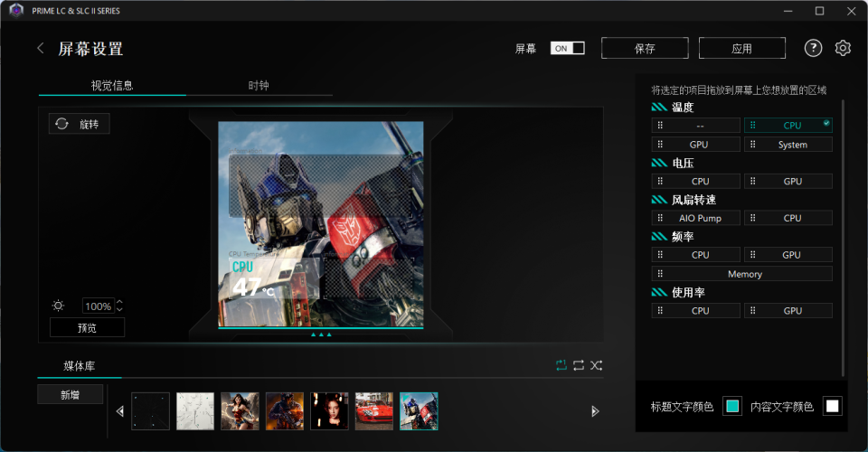Click the three triangles below the preview screen
This screenshot has height=452, width=868.
[321, 334]
